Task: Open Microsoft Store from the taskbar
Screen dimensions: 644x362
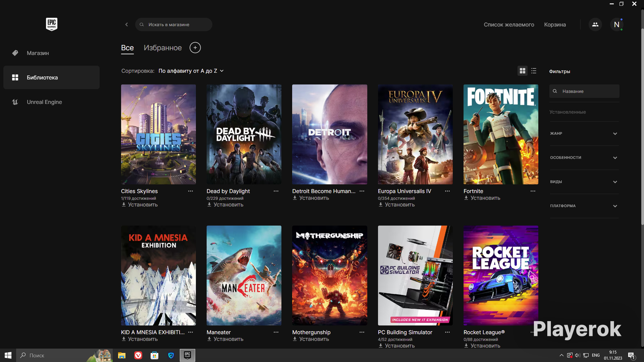Action: pyautogui.click(x=155, y=355)
